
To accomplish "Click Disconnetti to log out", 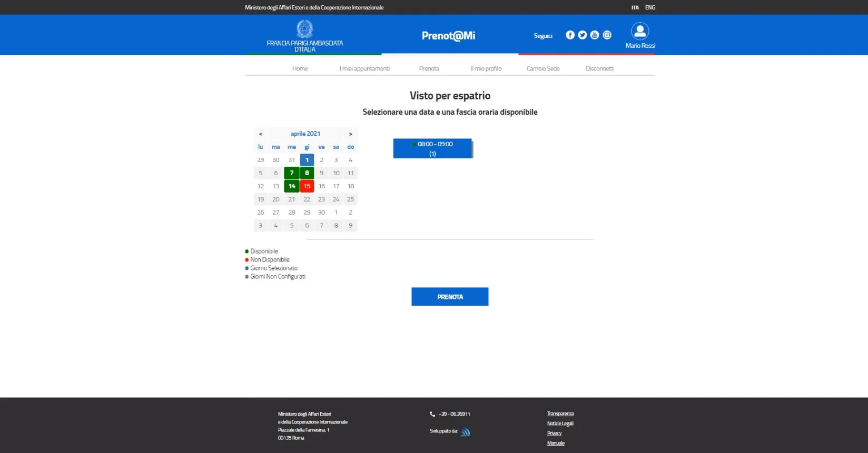I will click(x=599, y=69).
